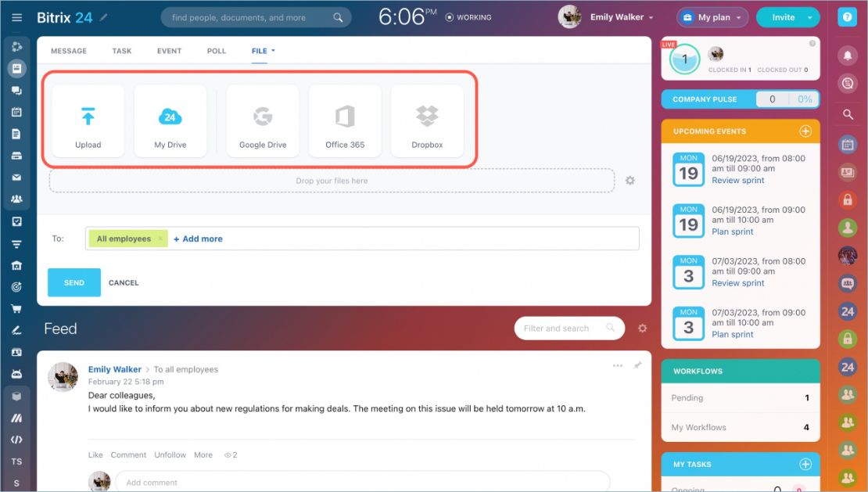Image resolution: width=868 pixels, height=492 pixels.
Task: Focus the top search field
Action: pos(256,17)
